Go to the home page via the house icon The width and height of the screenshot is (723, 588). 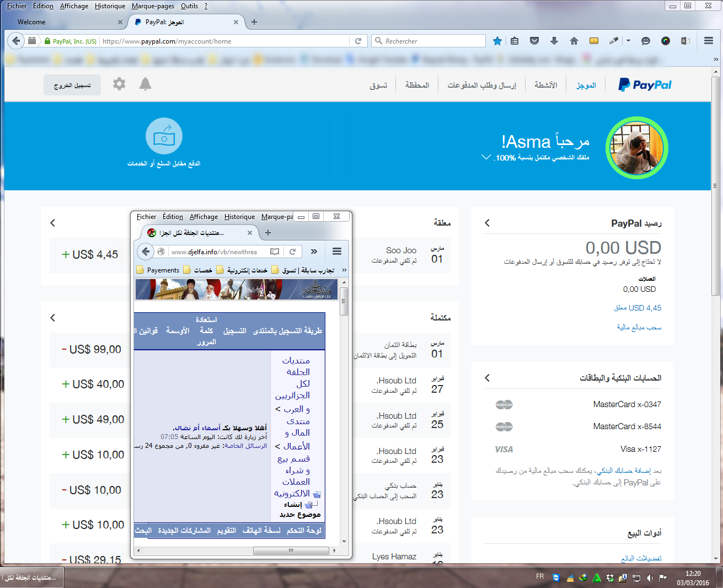coord(574,41)
